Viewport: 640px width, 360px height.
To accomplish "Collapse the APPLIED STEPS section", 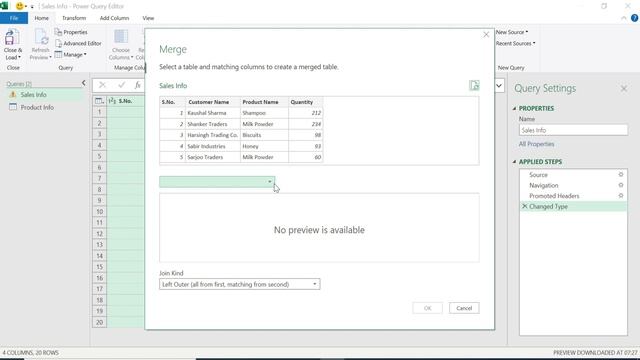I will tap(514, 162).
